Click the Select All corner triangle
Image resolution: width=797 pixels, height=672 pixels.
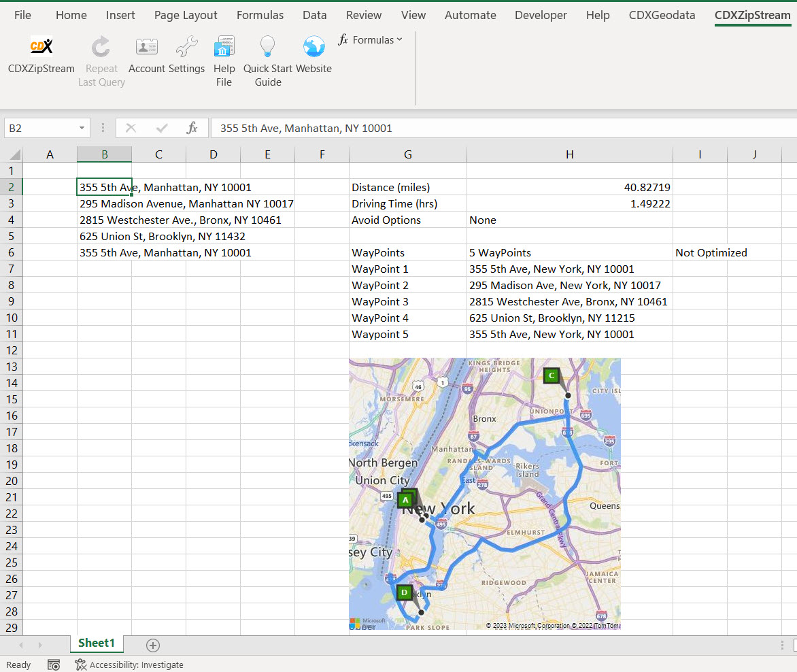click(x=14, y=155)
